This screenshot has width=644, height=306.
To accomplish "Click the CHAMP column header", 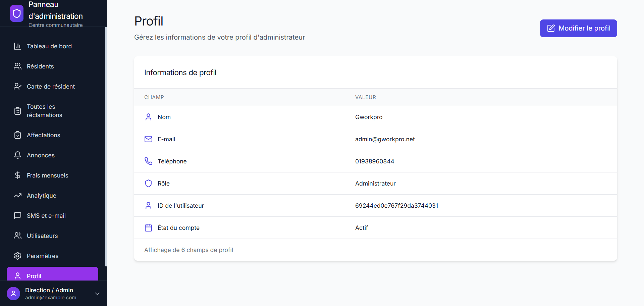I will [154, 97].
